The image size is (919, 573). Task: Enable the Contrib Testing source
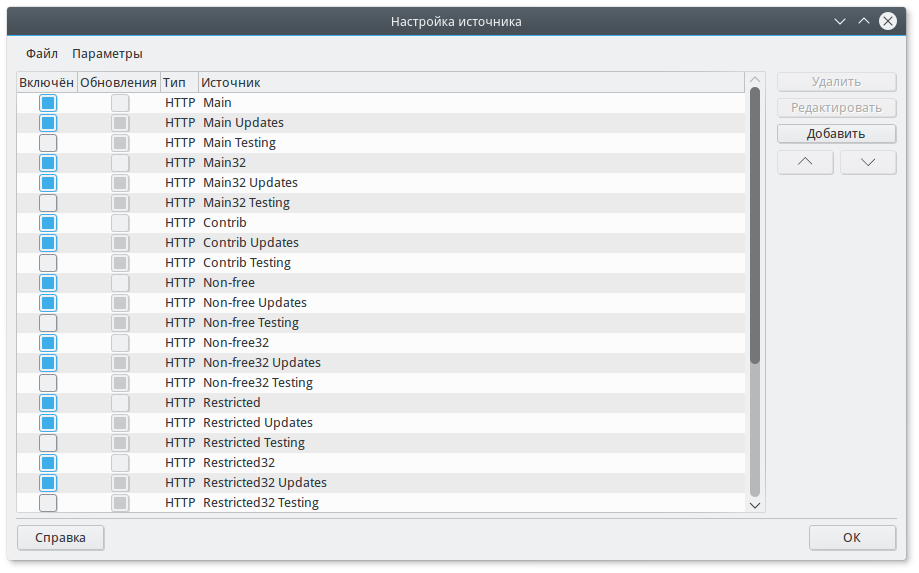click(48, 263)
